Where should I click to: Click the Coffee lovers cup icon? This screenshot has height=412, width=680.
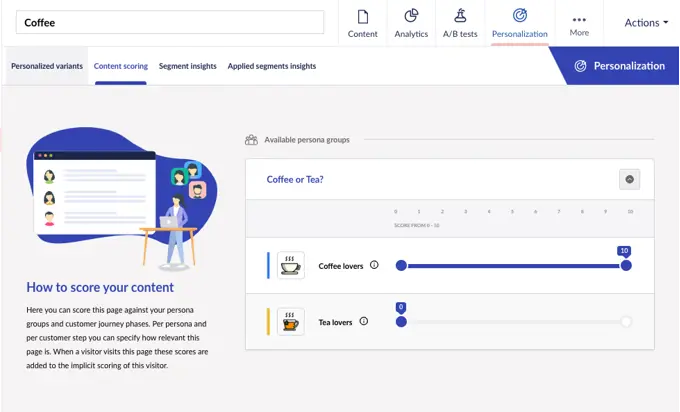(x=291, y=265)
